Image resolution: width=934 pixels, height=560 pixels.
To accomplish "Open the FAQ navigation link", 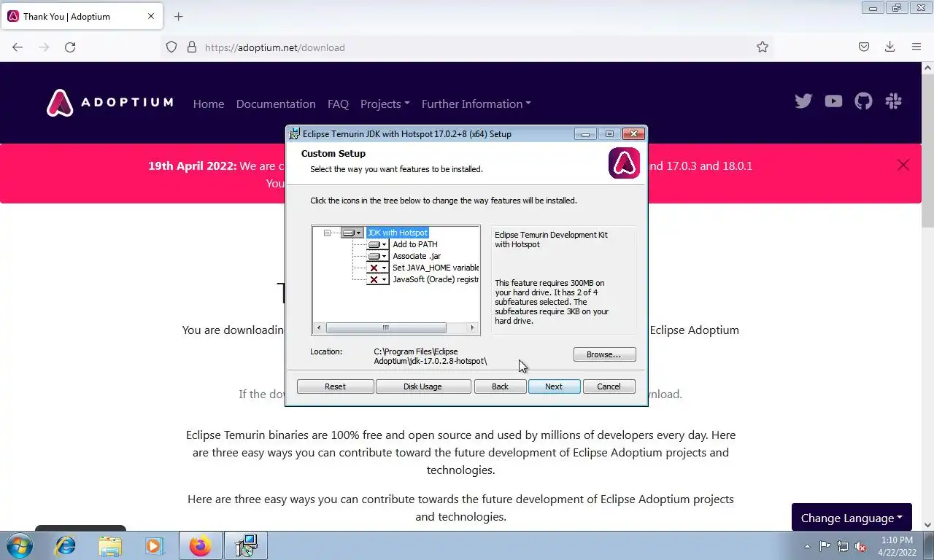I will [338, 104].
